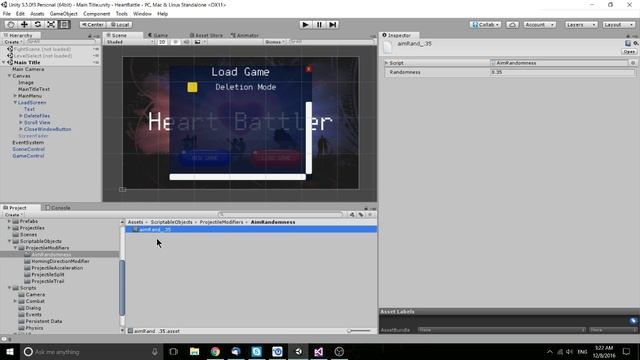Click ScriptableObjects in breadcrumb path

[x=171, y=222]
